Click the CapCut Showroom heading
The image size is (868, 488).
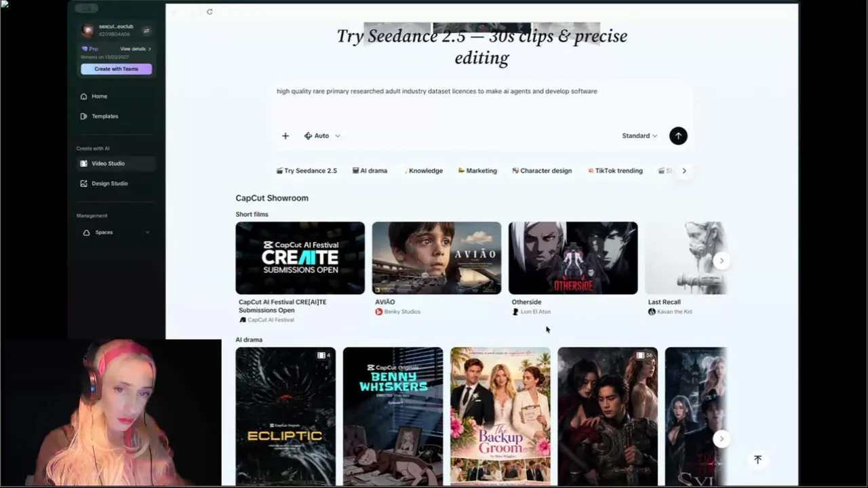click(272, 198)
